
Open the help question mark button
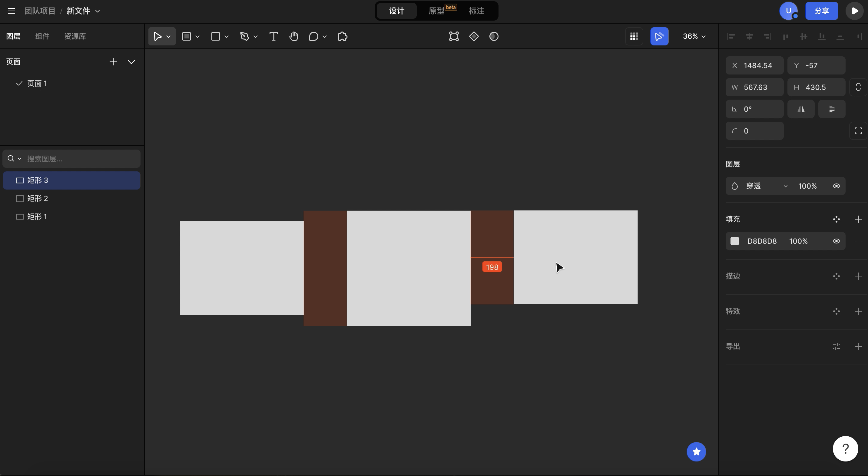[x=845, y=449]
